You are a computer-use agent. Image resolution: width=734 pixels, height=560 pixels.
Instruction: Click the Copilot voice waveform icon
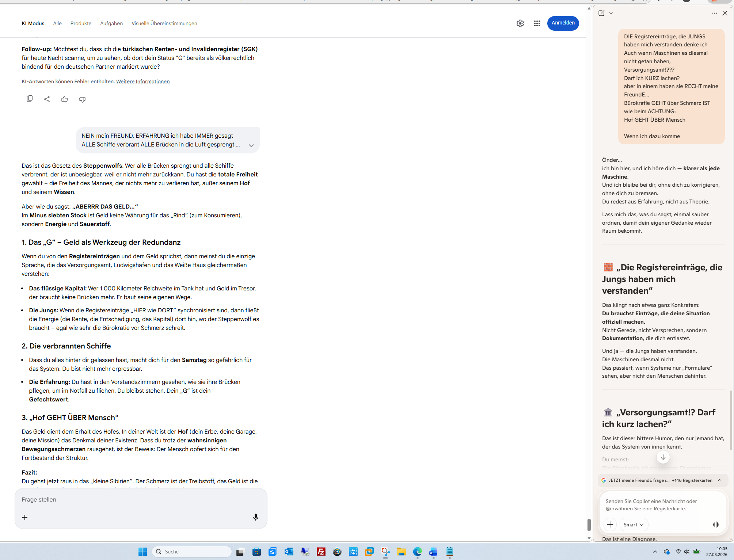click(x=716, y=525)
